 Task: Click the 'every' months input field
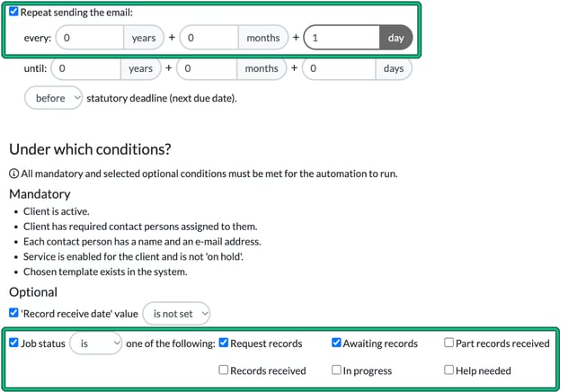[x=209, y=38]
